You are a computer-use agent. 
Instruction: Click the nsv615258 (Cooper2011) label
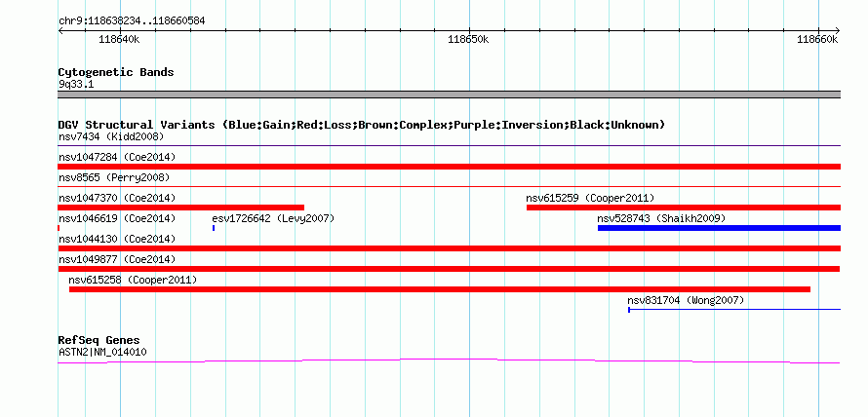click(x=133, y=280)
